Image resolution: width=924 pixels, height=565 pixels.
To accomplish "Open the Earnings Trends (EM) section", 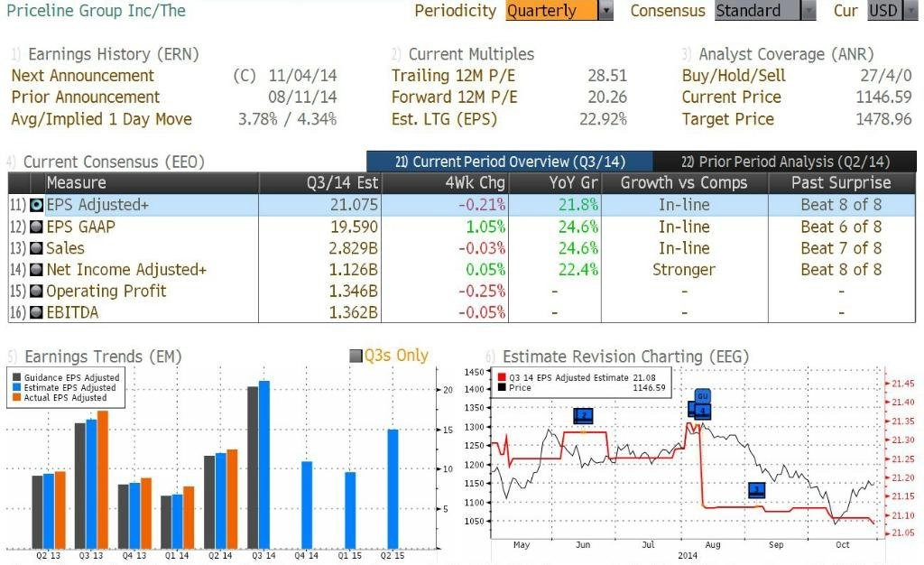I will pyautogui.click(x=103, y=357).
